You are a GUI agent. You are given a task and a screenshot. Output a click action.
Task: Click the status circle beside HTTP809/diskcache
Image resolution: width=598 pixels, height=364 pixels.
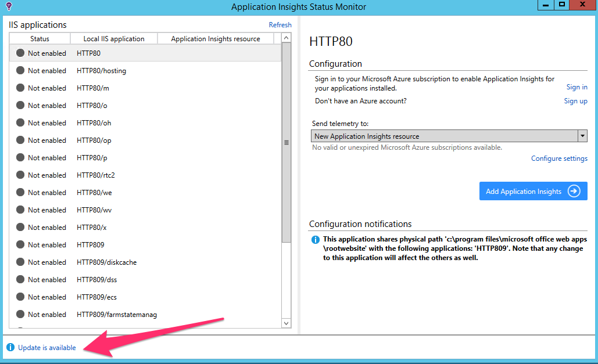point(20,262)
